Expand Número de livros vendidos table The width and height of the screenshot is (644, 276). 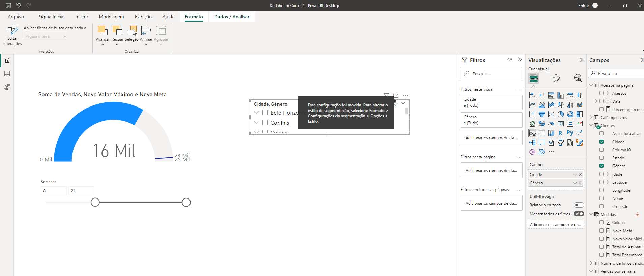pyautogui.click(x=591, y=263)
